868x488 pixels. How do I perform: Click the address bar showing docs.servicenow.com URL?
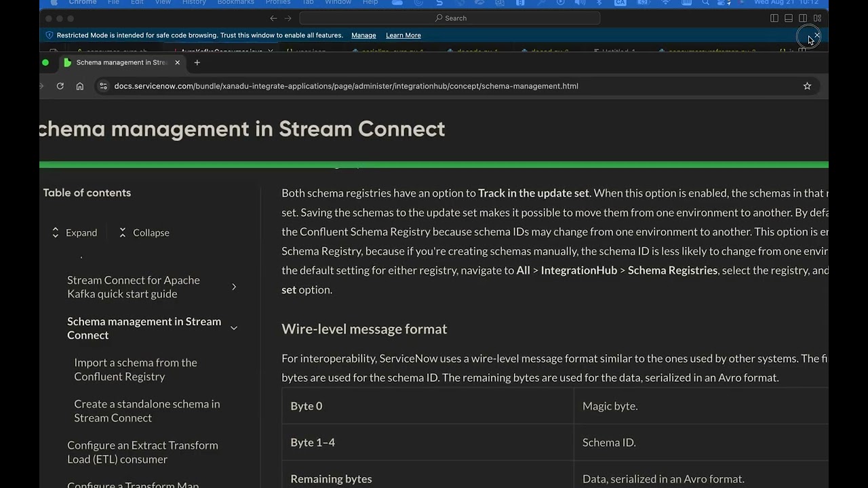click(x=346, y=86)
